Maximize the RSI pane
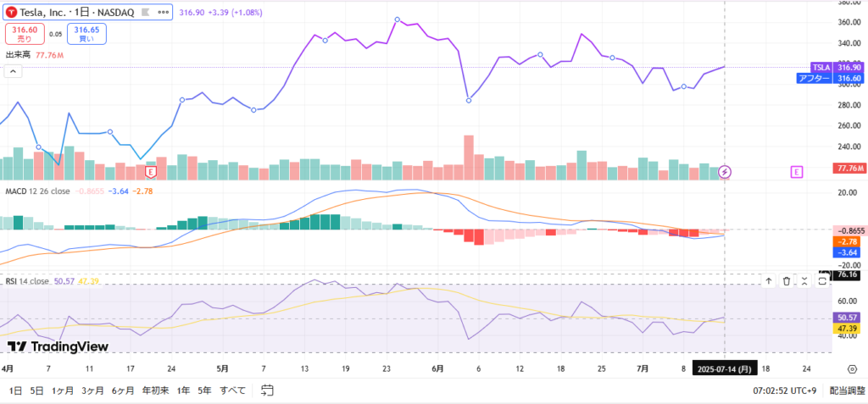 tap(822, 282)
